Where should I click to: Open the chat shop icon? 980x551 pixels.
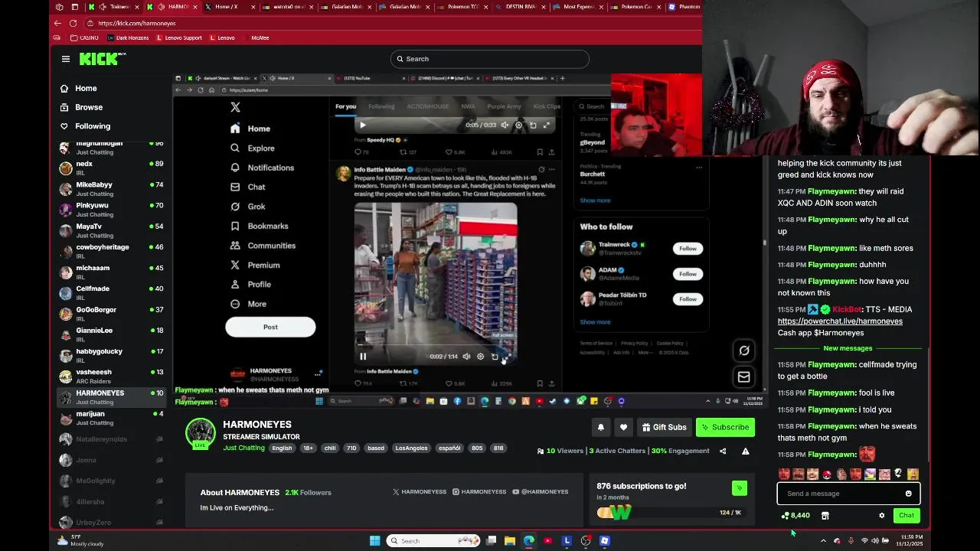825,516
